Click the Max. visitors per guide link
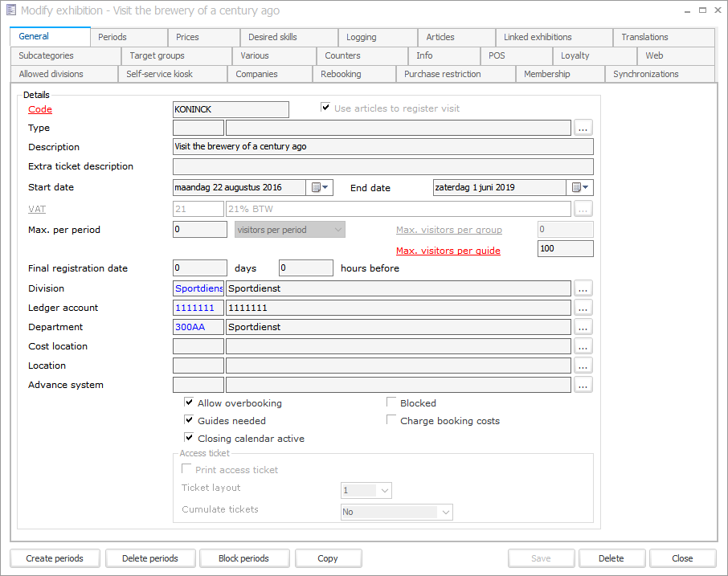Image resolution: width=728 pixels, height=576 pixels. point(448,251)
